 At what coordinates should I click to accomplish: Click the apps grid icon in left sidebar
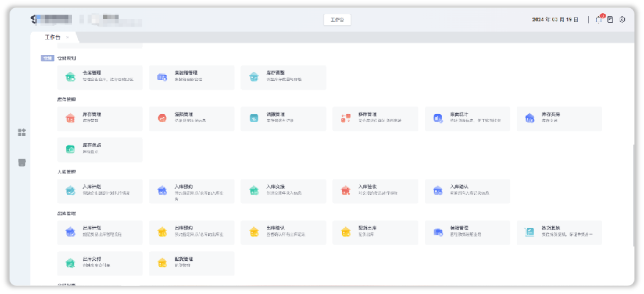click(x=22, y=132)
